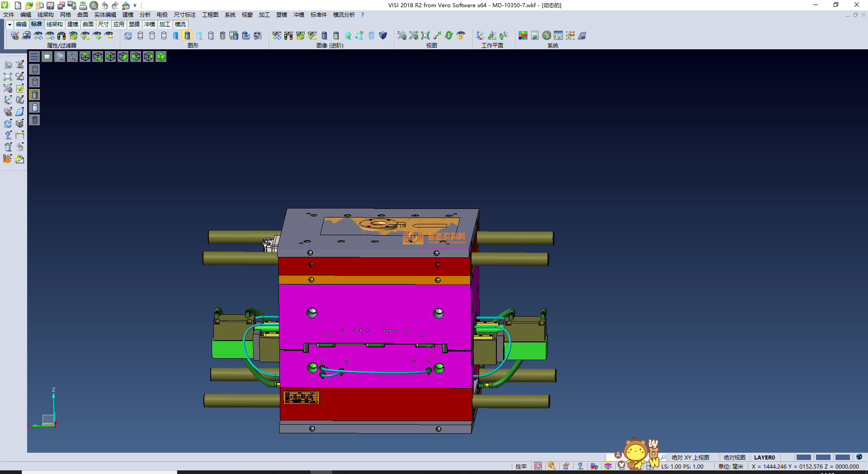Click the traffic light filter icon
868x474 pixels.
61,36
